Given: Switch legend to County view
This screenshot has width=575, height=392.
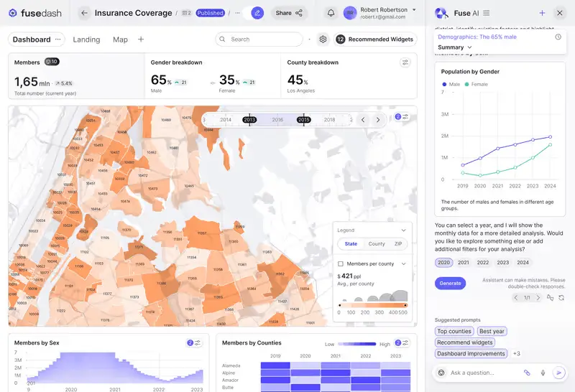Looking at the screenshot, I should (x=377, y=243).
